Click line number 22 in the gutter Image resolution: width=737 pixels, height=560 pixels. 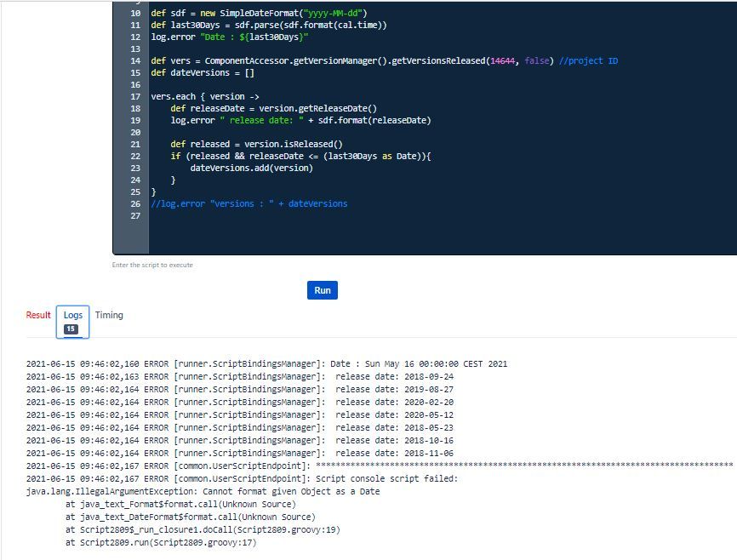135,156
